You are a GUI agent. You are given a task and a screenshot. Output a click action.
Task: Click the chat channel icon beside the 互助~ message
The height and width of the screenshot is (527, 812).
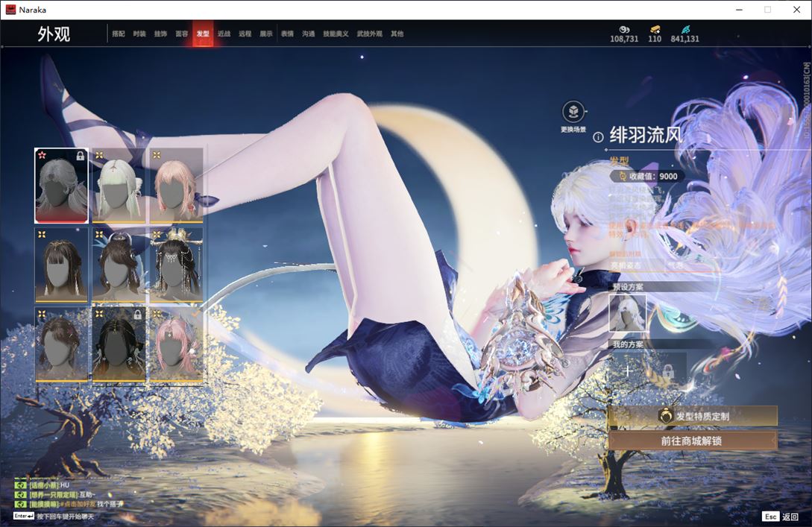pyautogui.click(x=20, y=495)
